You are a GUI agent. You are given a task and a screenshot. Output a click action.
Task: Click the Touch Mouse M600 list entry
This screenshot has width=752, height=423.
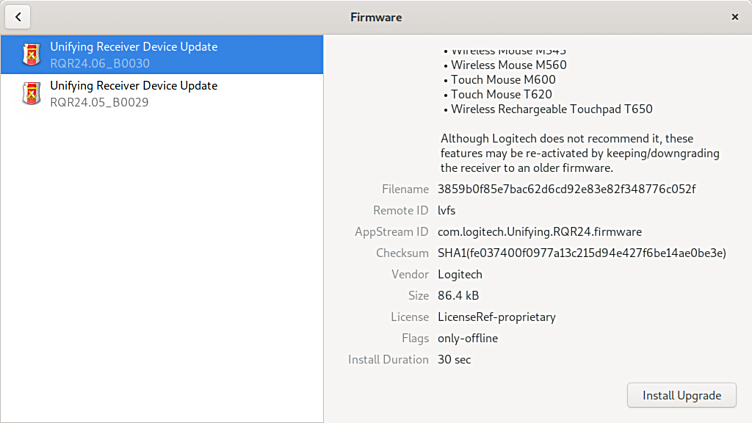click(x=495, y=80)
